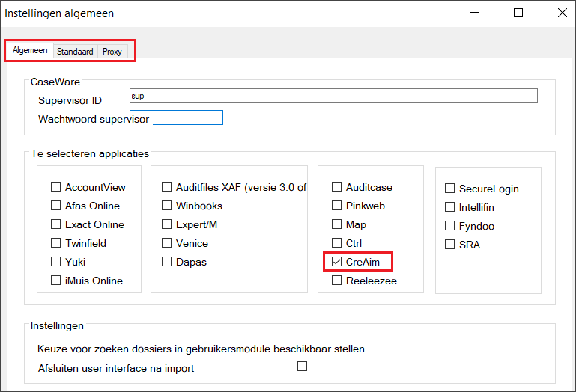The width and height of the screenshot is (576, 392).
Task: Enable the Winbooks checkbox
Action: click(x=166, y=206)
